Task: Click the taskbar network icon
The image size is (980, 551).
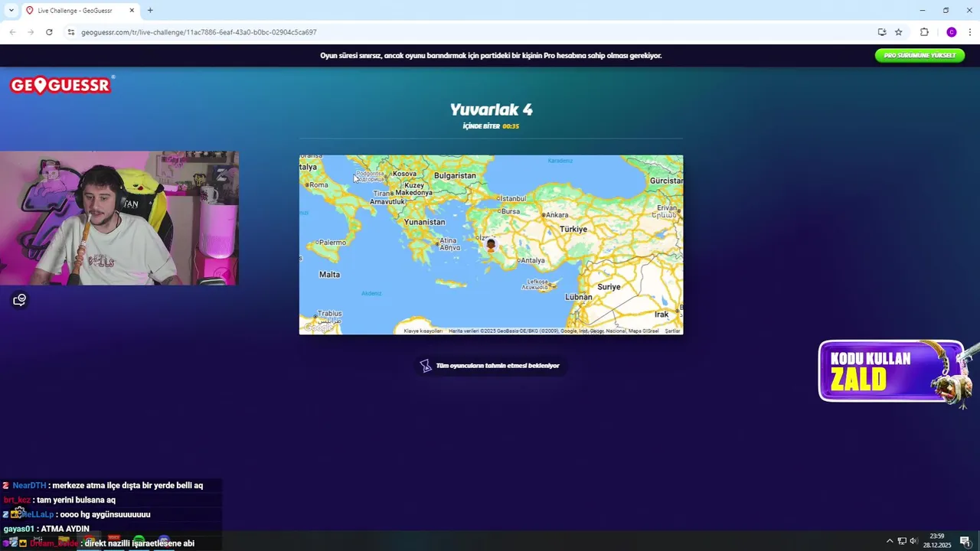Action: [902, 541]
